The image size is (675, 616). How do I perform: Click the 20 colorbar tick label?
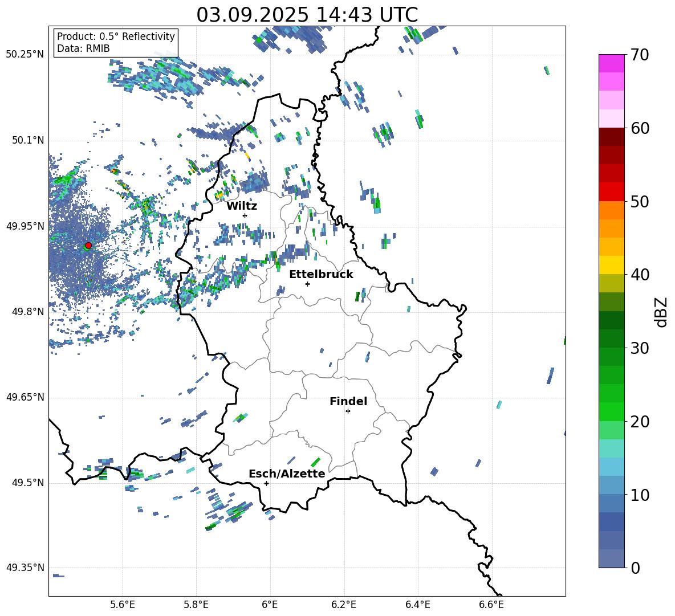coord(640,422)
